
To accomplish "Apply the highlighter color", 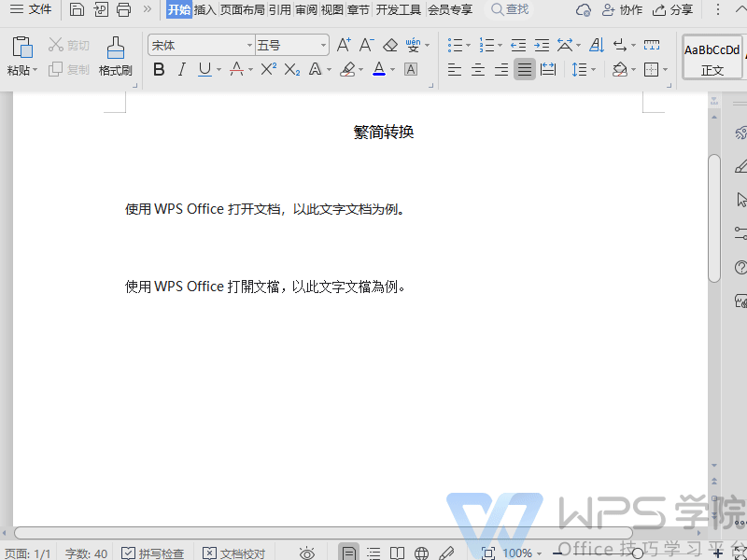I will pyautogui.click(x=347, y=69).
